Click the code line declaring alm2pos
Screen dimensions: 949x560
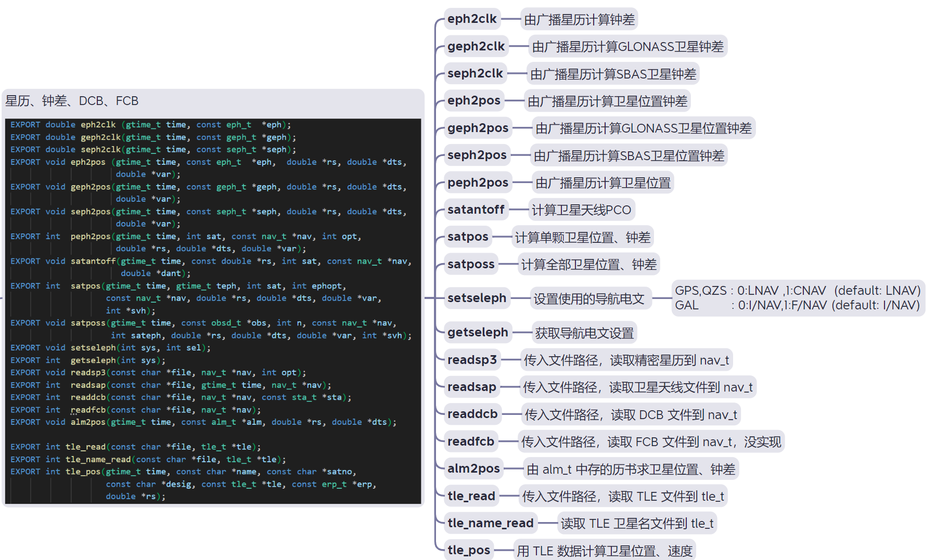[203, 422]
